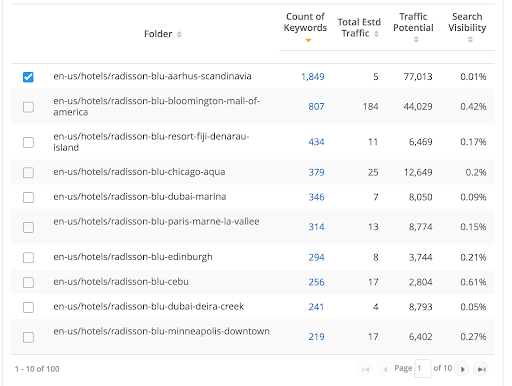Click the Traffic Potential header text
This screenshot has width=512, height=386.
[x=413, y=22]
